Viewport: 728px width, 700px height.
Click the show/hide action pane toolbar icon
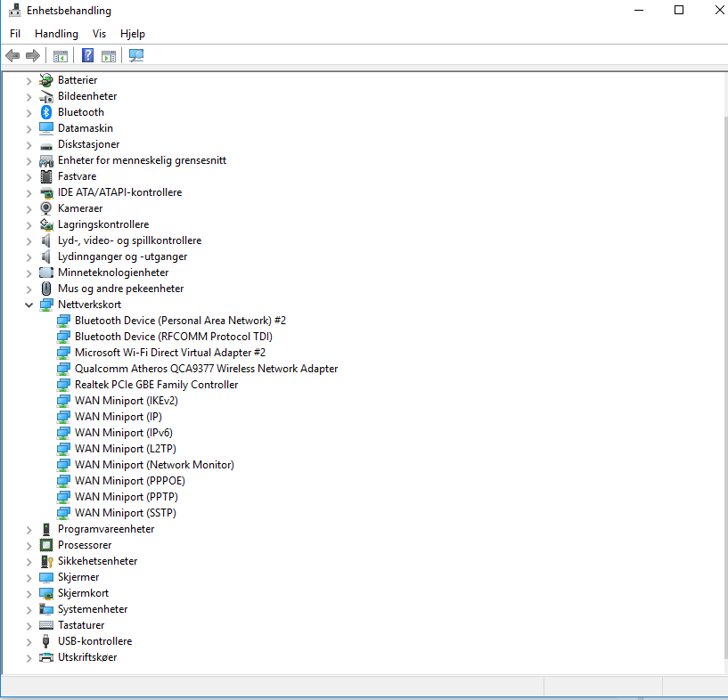click(109, 56)
